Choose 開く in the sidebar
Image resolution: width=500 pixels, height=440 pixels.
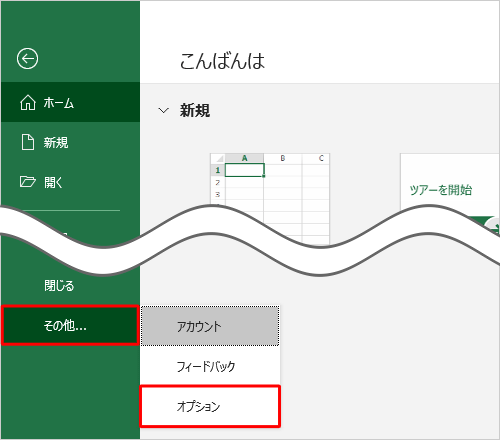click(x=70, y=182)
